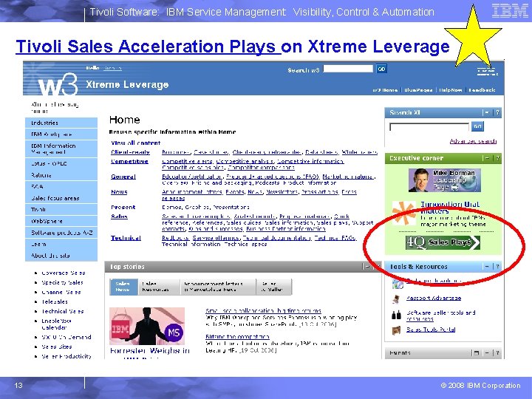This screenshot has width=532, height=399.
Task: Open About this site in the sidebar
Action: (61, 256)
